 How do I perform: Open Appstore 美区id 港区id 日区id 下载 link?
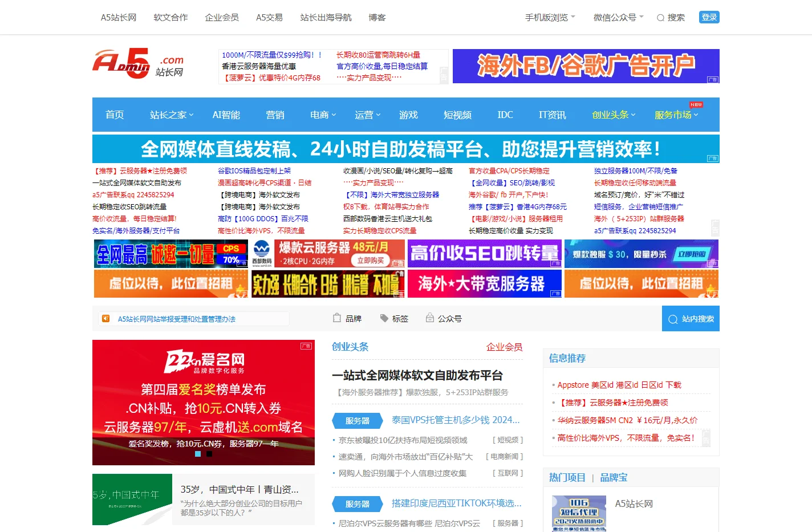click(x=619, y=385)
